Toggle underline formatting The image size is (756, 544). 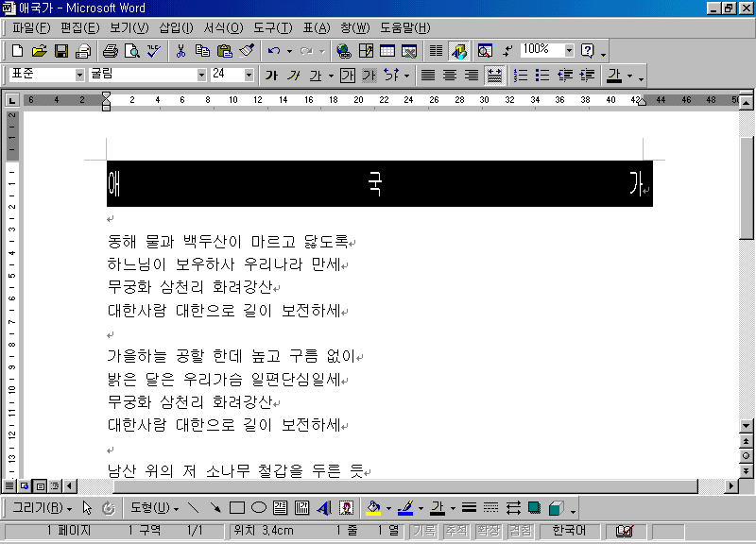pos(316,76)
